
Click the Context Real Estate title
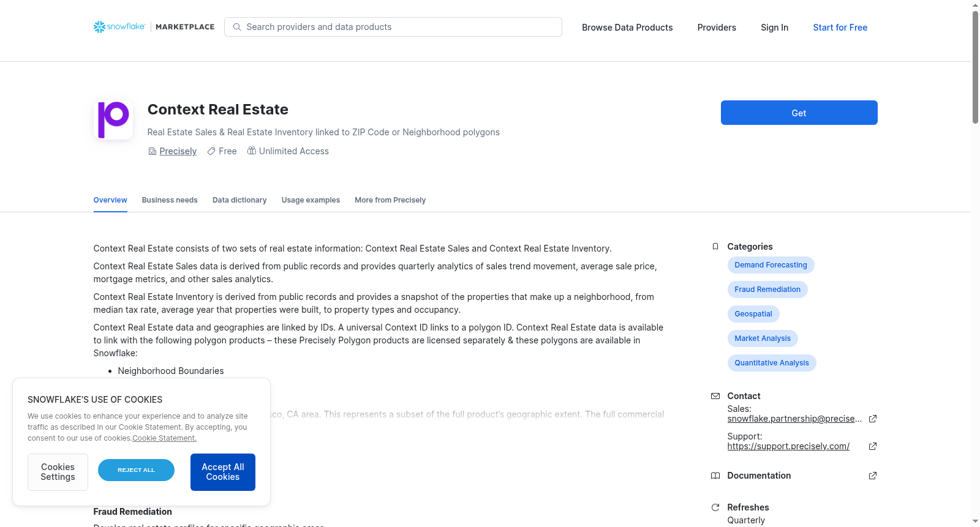217,110
